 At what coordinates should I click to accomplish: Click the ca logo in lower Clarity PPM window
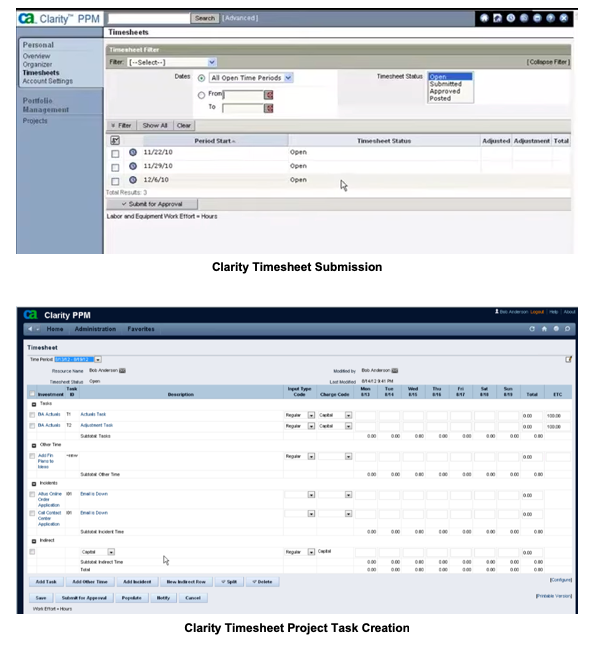(x=30, y=315)
